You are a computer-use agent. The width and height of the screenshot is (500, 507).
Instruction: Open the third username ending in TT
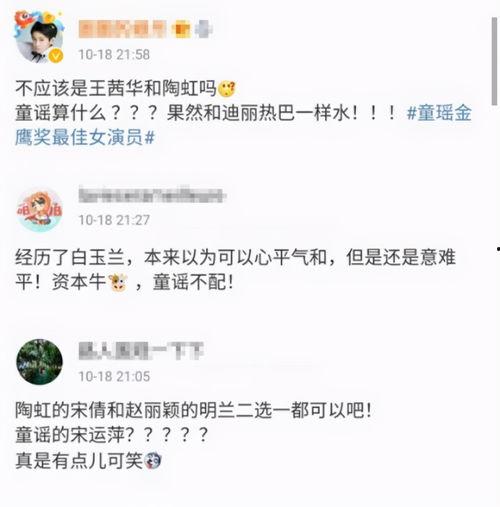pyautogui.click(x=141, y=351)
